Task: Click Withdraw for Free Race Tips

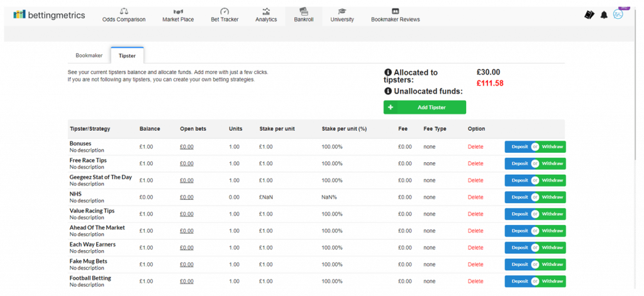Action: [x=552, y=163]
